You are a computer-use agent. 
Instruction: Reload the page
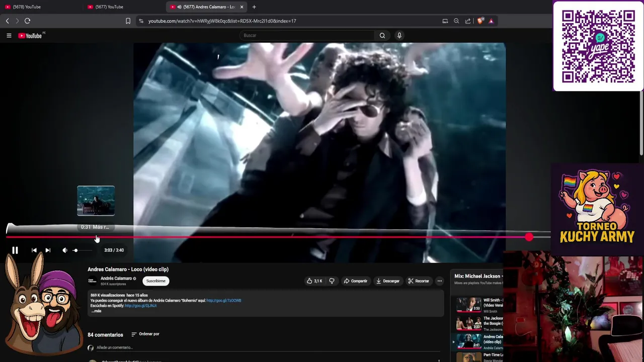click(x=27, y=21)
